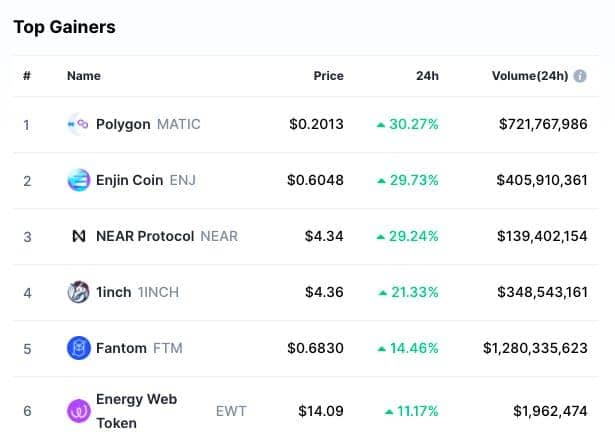Sort the table by the Price column

click(x=328, y=76)
